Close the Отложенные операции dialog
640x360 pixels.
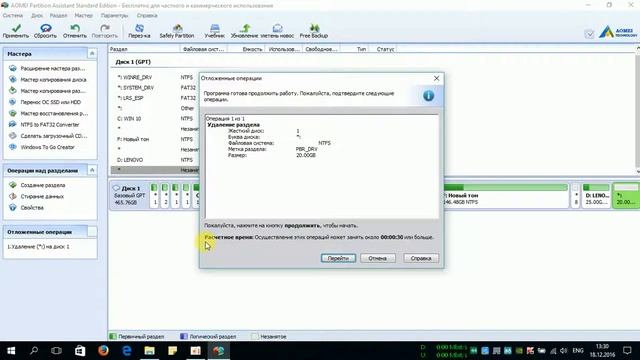pos(436,78)
